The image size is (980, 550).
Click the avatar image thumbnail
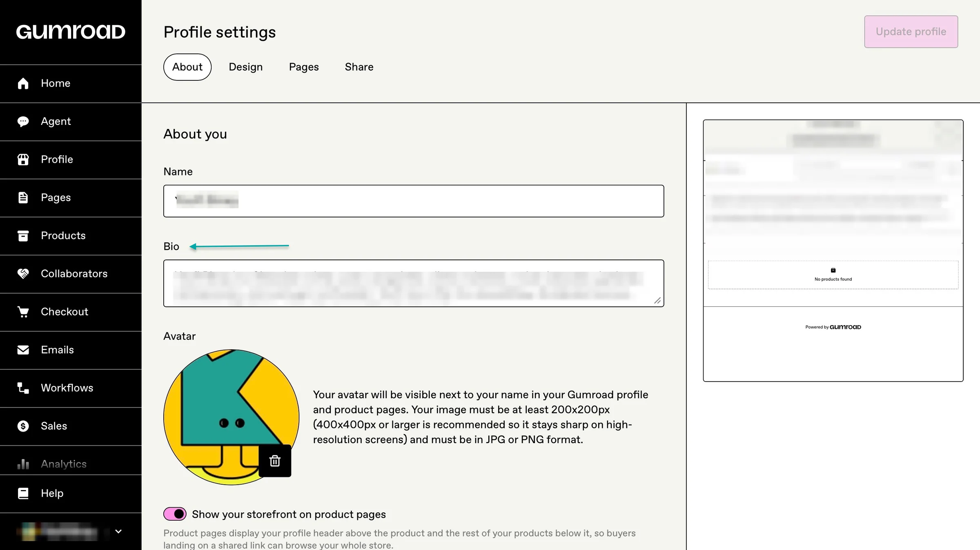pyautogui.click(x=231, y=417)
